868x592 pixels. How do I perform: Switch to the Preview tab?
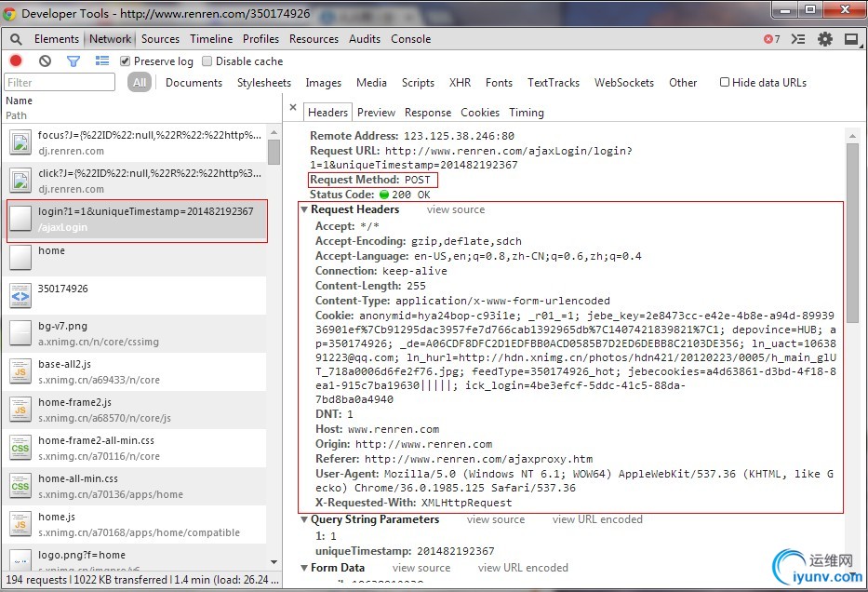[376, 113]
